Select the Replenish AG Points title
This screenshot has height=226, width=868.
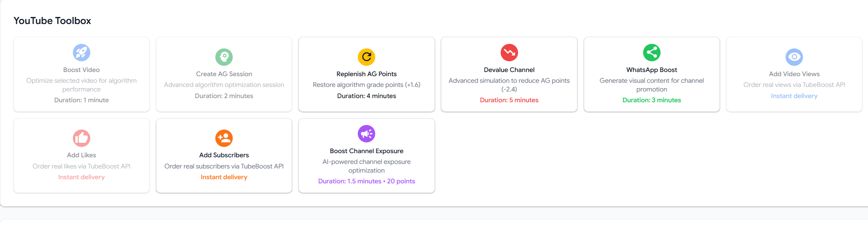366,74
